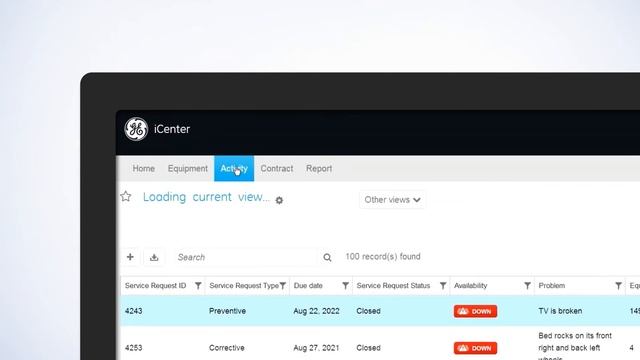Click Closed status for request 4253

[x=368, y=348]
